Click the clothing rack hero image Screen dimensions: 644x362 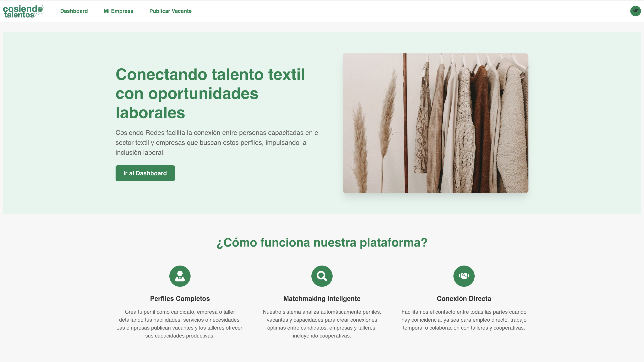tap(435, 123)
